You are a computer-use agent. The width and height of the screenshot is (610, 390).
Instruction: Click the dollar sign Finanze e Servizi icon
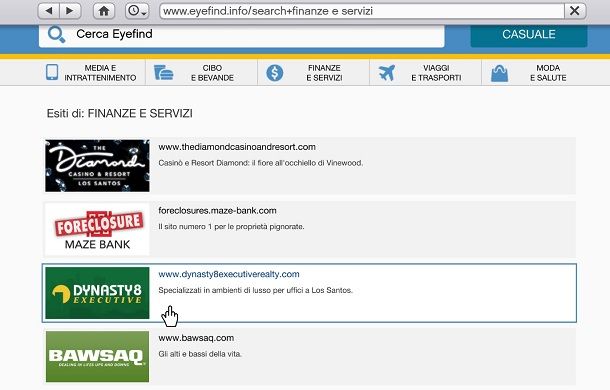click(275, 73)
